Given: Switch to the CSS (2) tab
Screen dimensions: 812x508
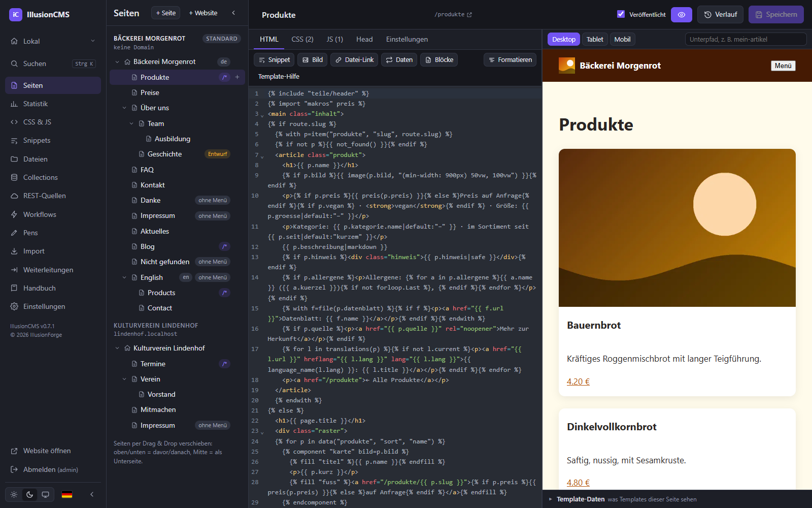Looking at the screenshot, I should (x=302, y=39).
